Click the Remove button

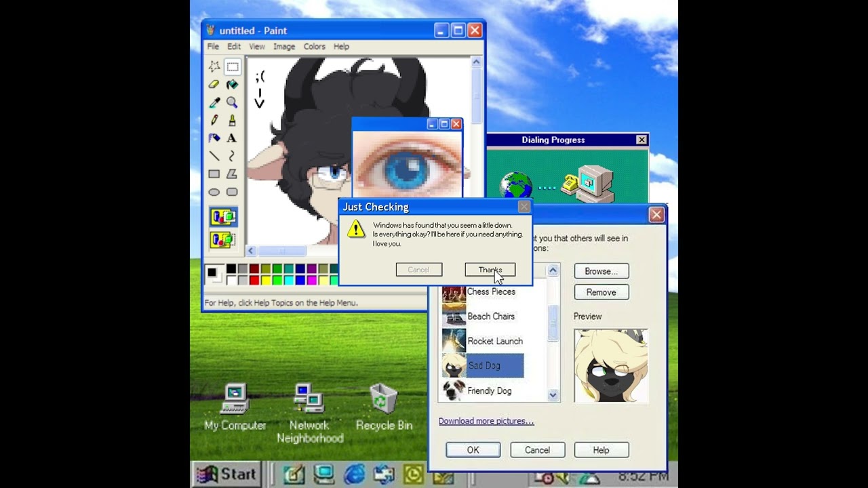(601, 292)
